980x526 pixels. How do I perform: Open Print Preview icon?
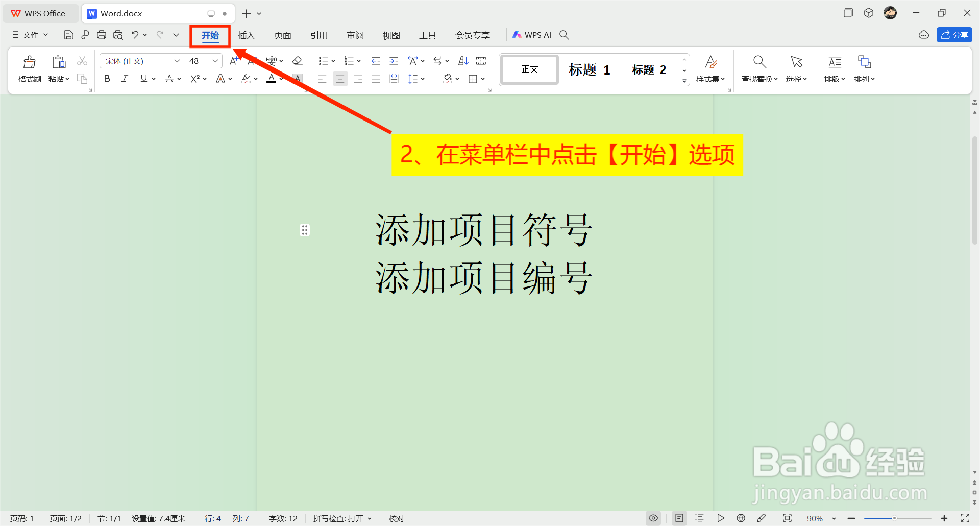(118, 35)
